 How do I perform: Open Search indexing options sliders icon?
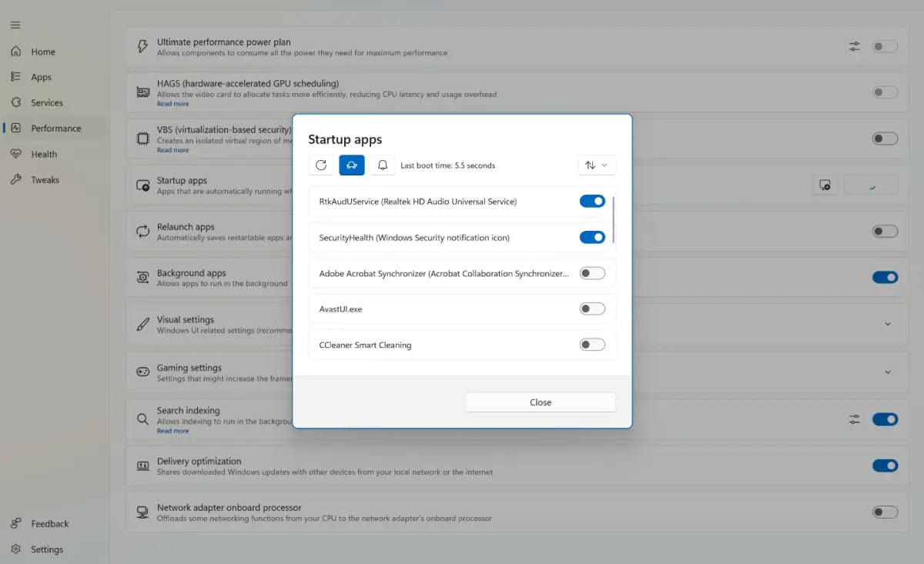[x=855, y=419]
